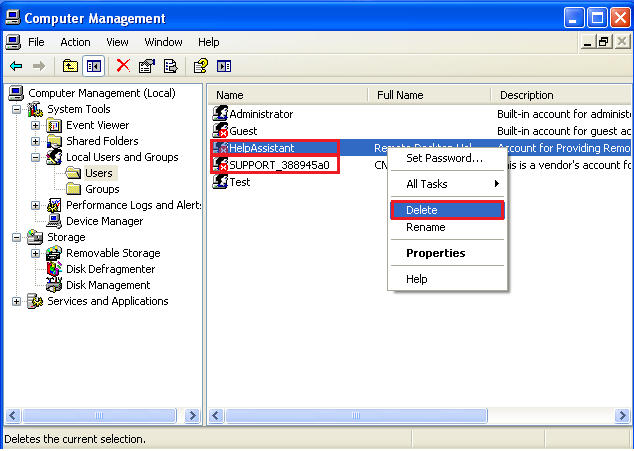The width and height of the screenshot is (634, 451).
Task: Click the Up One Level folder icon
Action: (70, 66)
